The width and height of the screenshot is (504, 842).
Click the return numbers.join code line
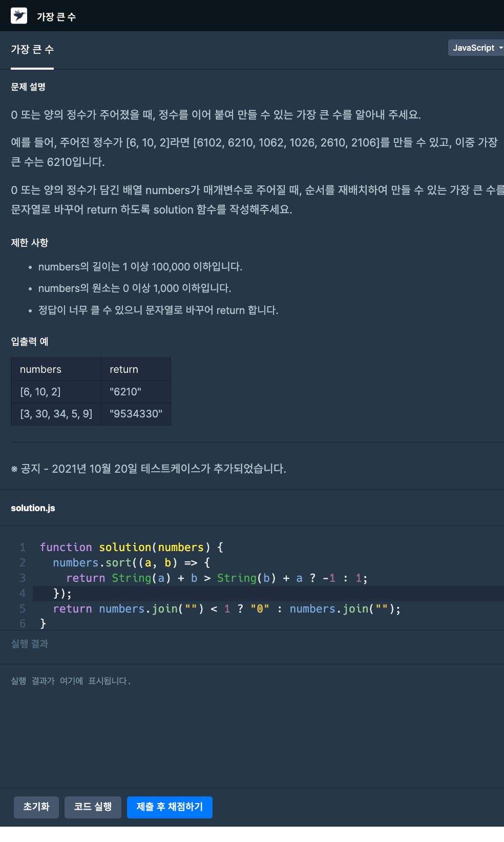pyautogui.click(x=226, y=609)
